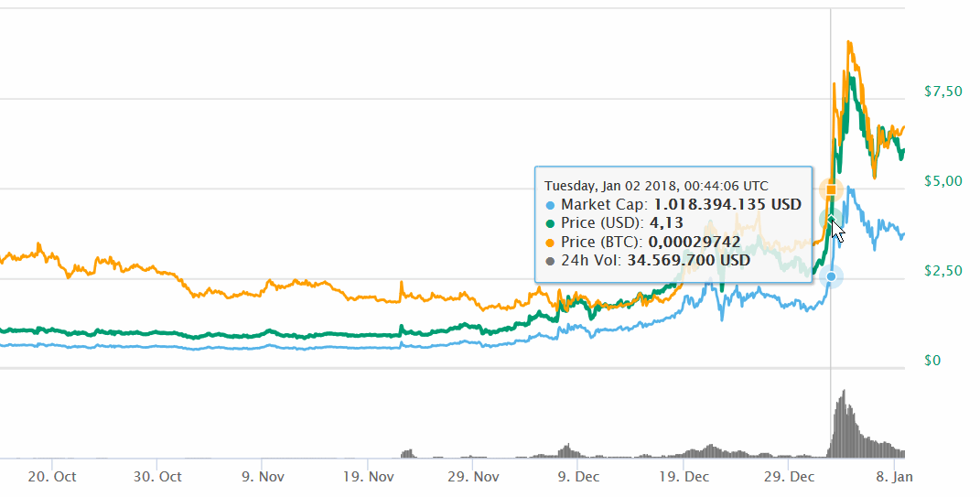The width and height of the screenshot is (980, 497).
Task: Click the '8. Jan' x-axis date label
Action: click(x=894, y=477)
